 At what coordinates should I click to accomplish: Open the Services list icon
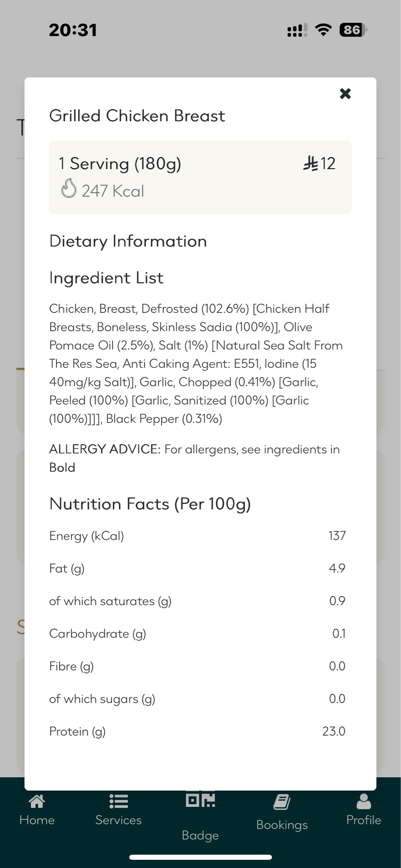point(118,802)
